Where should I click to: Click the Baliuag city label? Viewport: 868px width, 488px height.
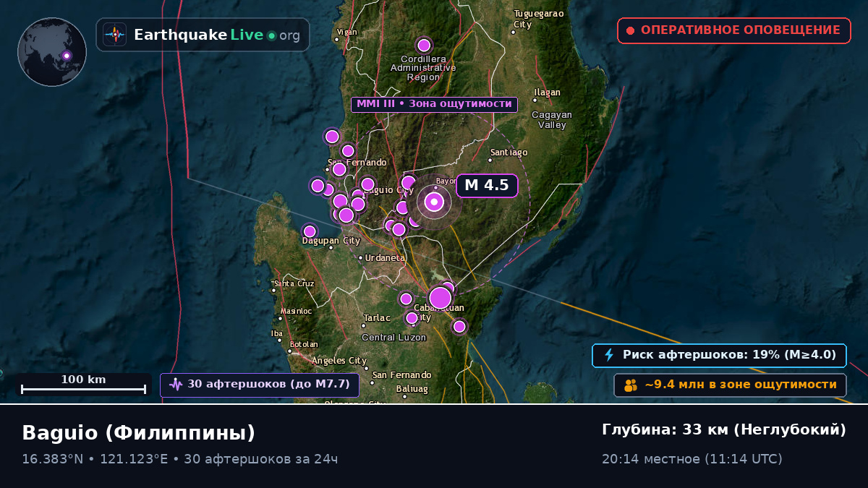coord(412,388)
